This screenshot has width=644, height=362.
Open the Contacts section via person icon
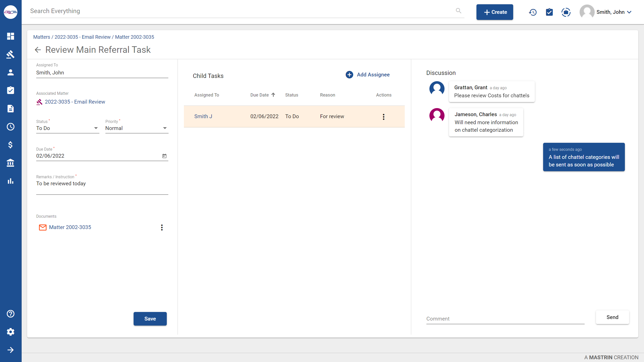tap(11, 72)
